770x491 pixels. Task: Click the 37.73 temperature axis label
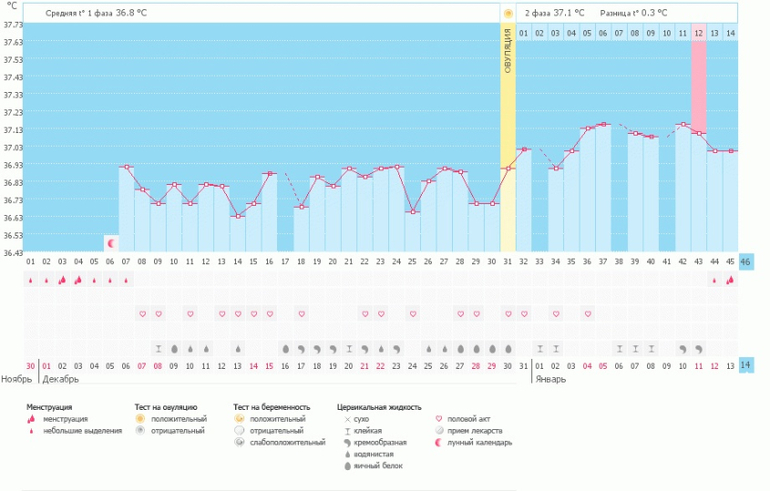[x=12, y=25]
